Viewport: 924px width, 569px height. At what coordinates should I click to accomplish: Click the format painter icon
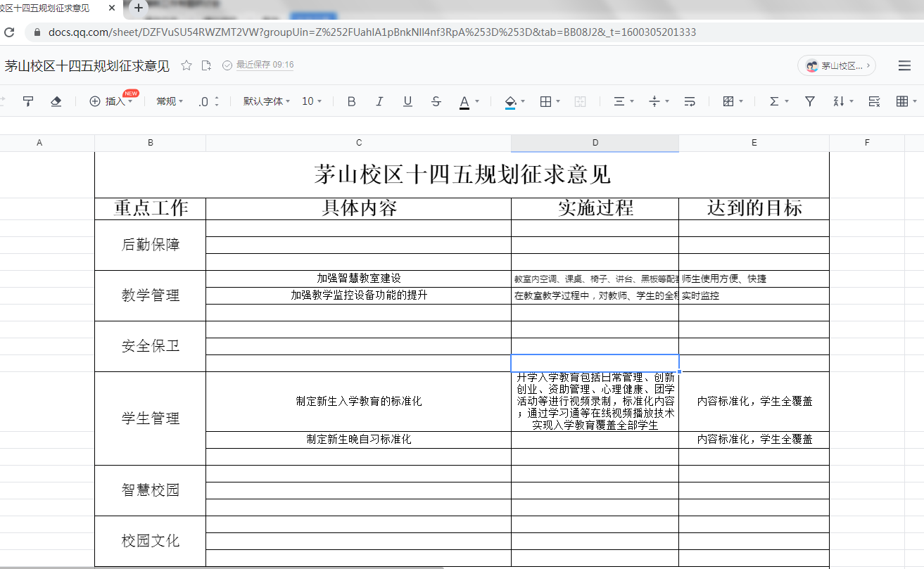coord(28,101)
